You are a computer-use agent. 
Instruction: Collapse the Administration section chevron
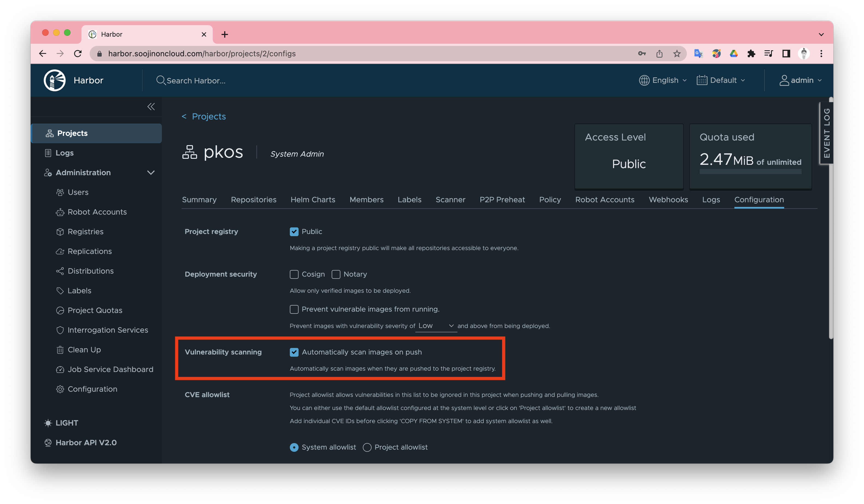pos(151,173)
